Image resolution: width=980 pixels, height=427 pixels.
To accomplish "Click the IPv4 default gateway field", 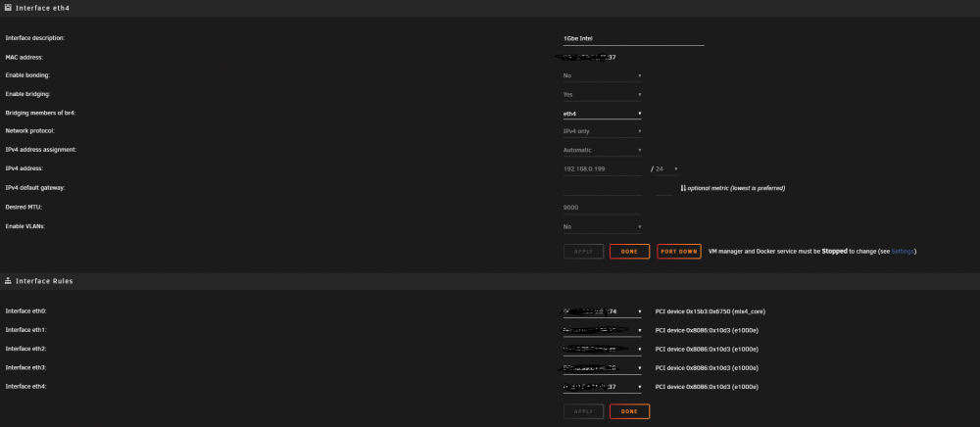I will click(603, 189).
